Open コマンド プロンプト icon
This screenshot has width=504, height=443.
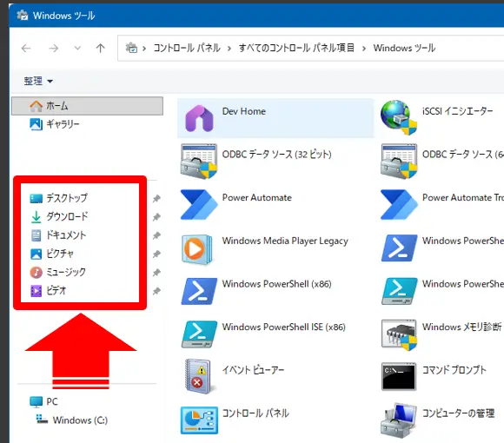coord(399,376)
